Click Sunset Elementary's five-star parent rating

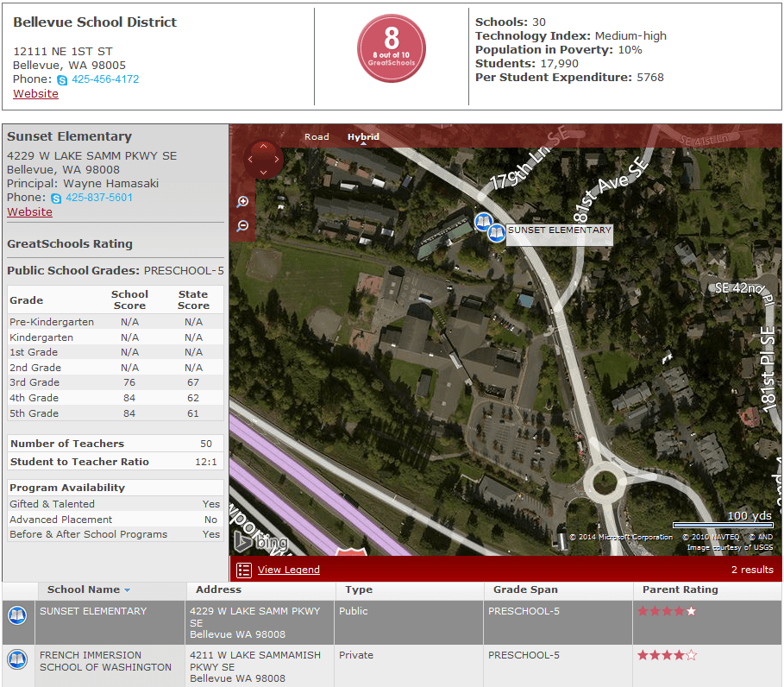tap(667, 611)
